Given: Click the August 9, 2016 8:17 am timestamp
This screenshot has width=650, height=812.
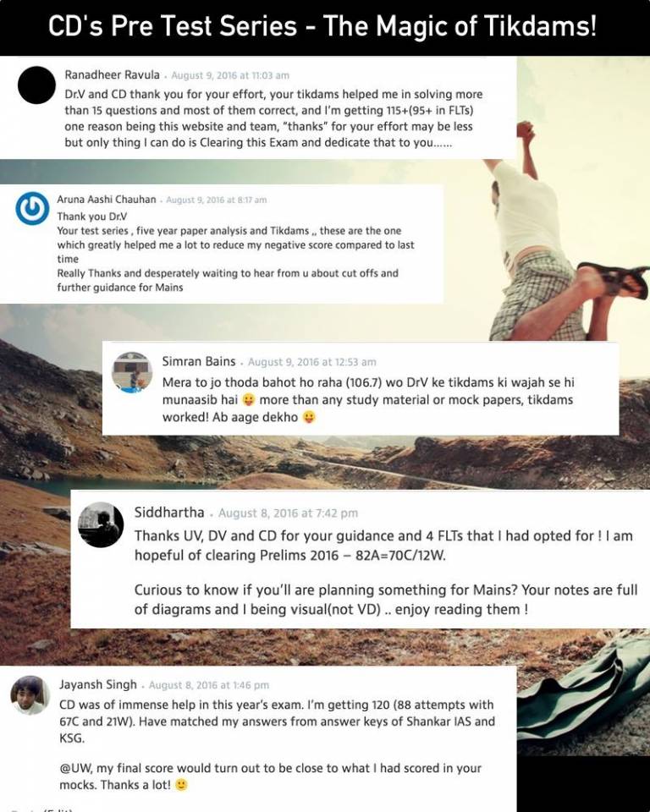Looking at the screenshot, I should click(216, 200).
